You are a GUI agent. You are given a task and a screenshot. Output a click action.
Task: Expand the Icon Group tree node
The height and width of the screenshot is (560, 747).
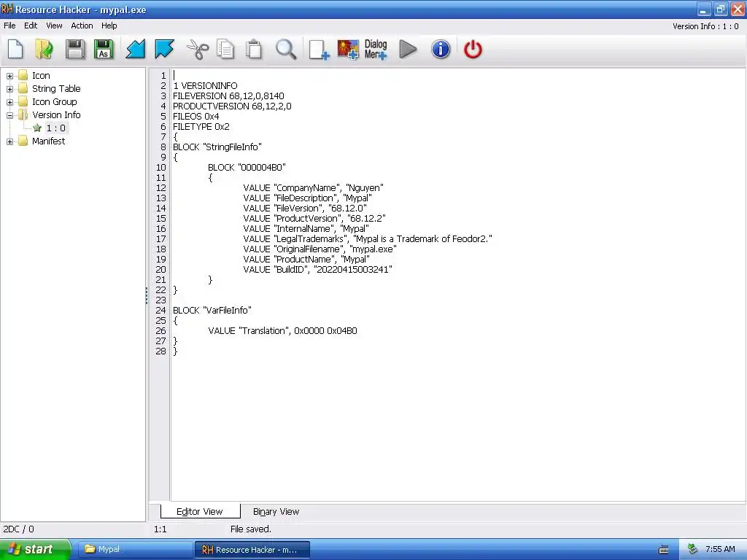coord(9,102)
